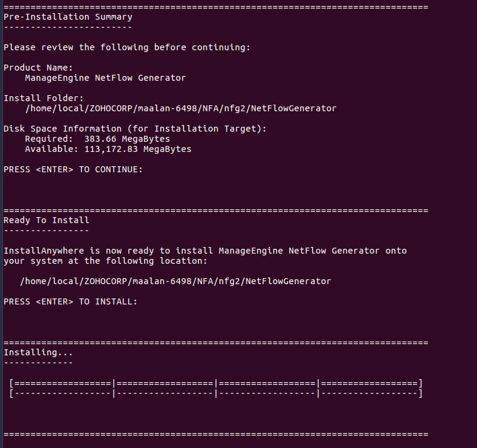Click the Pre-Installation Summary heading

click(x=68, y=17)
